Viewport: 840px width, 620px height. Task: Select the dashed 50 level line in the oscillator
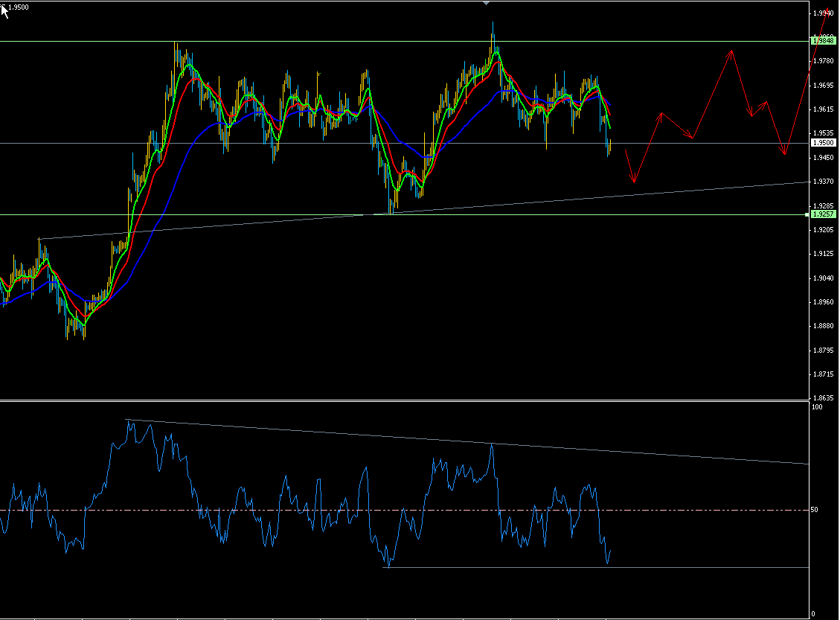tap(298, 511)
